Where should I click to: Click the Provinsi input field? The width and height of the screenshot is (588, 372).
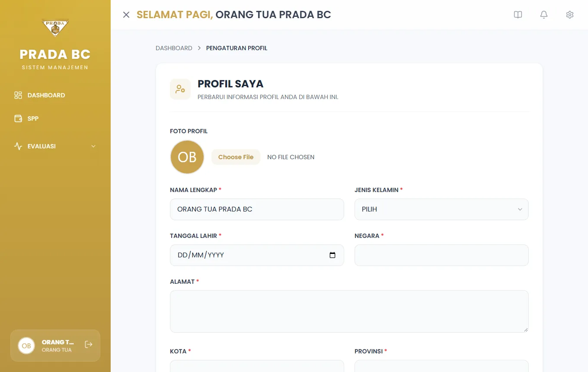tap(441, 366)
